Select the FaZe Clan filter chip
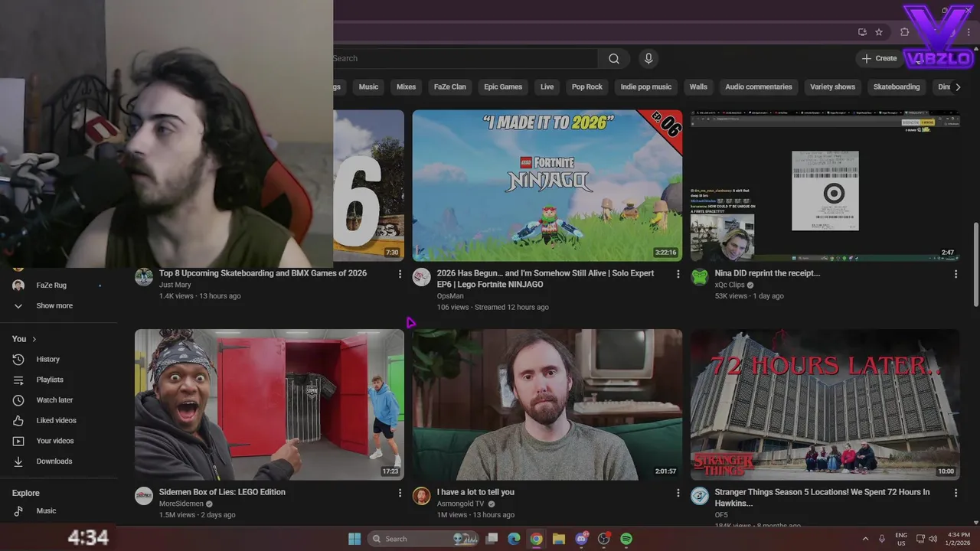 click(450, 87)
